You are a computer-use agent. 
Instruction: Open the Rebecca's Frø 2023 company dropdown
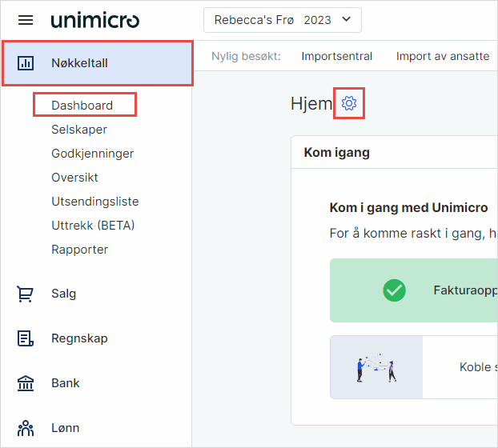click(x=282, y=20)
